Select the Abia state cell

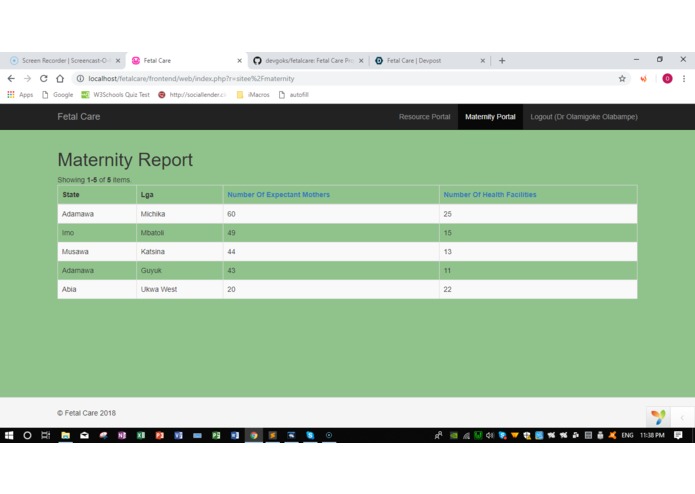pyautogui.click(x=97, y=289)
